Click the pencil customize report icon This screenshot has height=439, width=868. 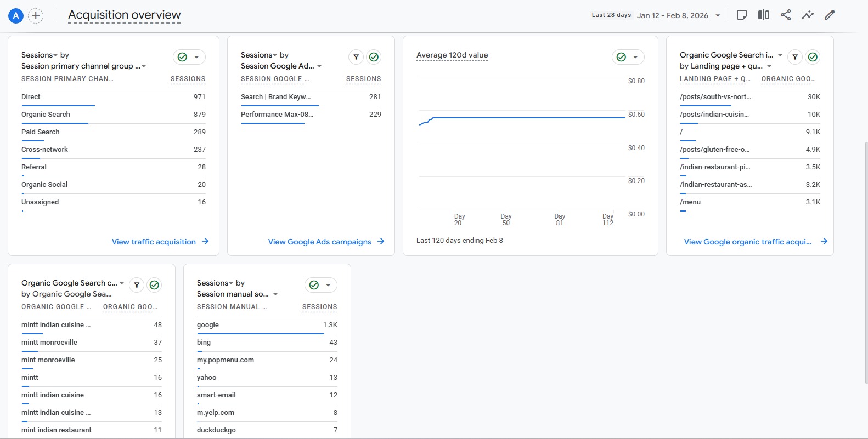[829, 15]
